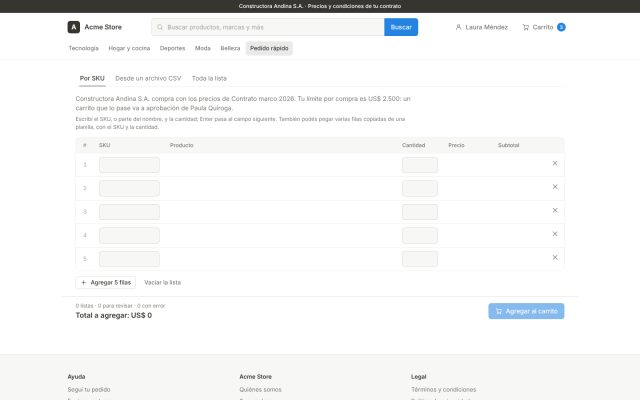Click the Buscar button

click(401, 27)
